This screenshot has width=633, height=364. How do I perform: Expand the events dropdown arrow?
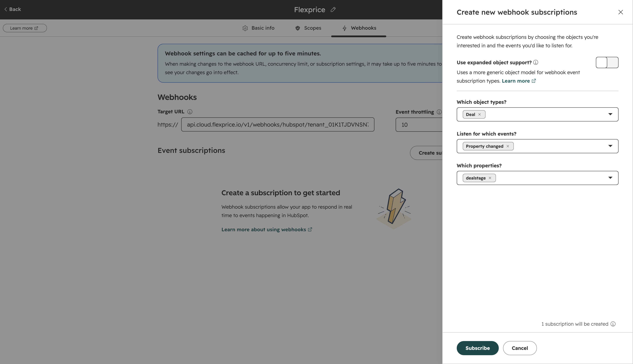[x=610, y=146]
